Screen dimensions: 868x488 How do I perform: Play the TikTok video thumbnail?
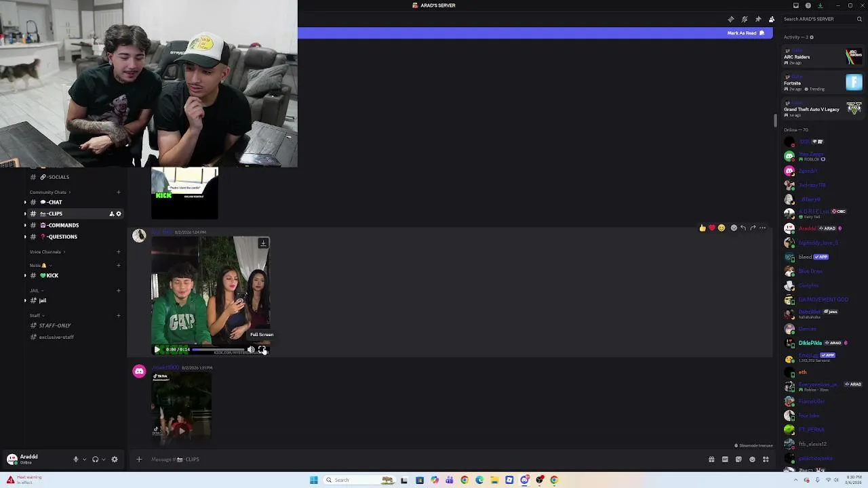click(181, 407)
